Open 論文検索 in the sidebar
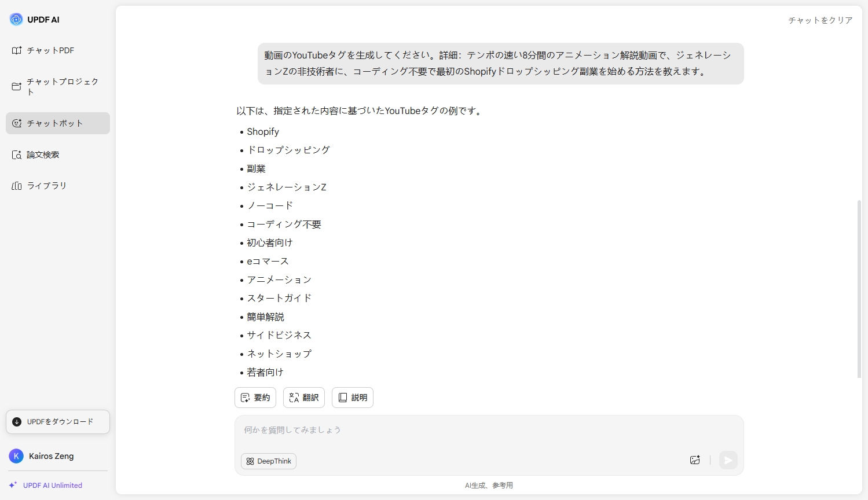The width and height of the screenshot is (868, 500). coord(58,155)
